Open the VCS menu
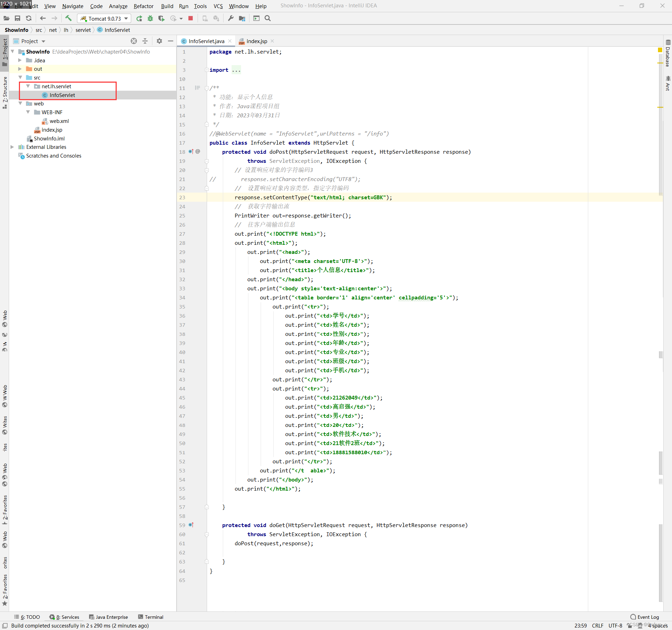672x630 pixels. (x=218, y=6)
